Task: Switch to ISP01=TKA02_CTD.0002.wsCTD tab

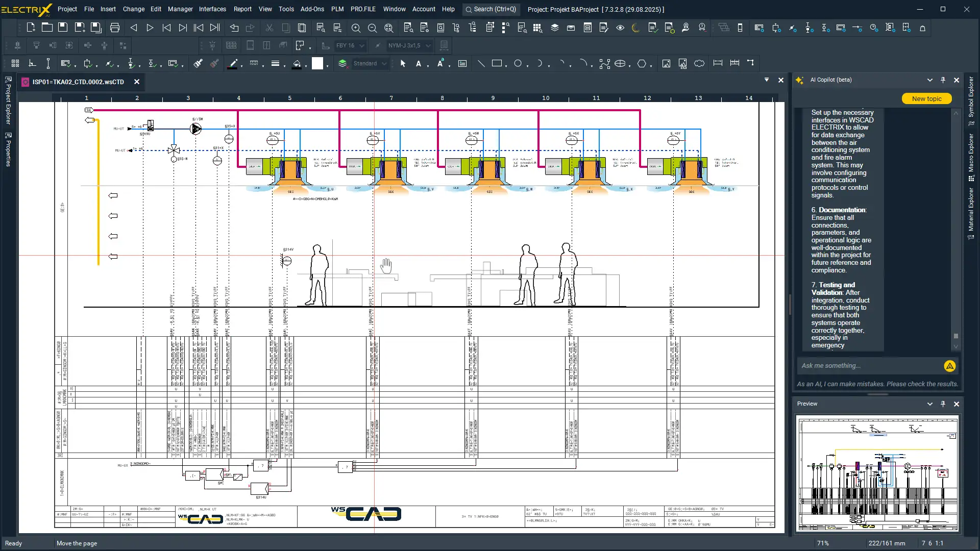Action: [x=78, y=82]
